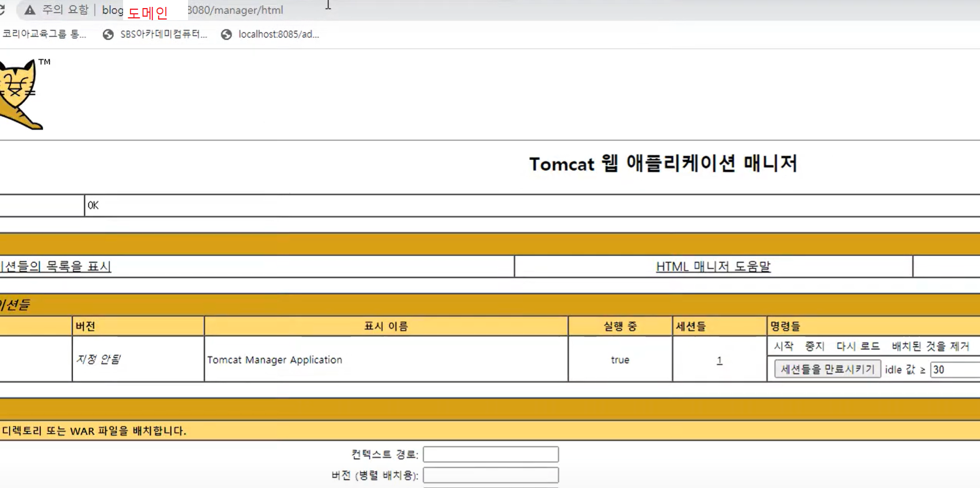The height and width of the screenshot is (488, 980).
Task: Click the OK message cell
Action: [x=532, y=205]
